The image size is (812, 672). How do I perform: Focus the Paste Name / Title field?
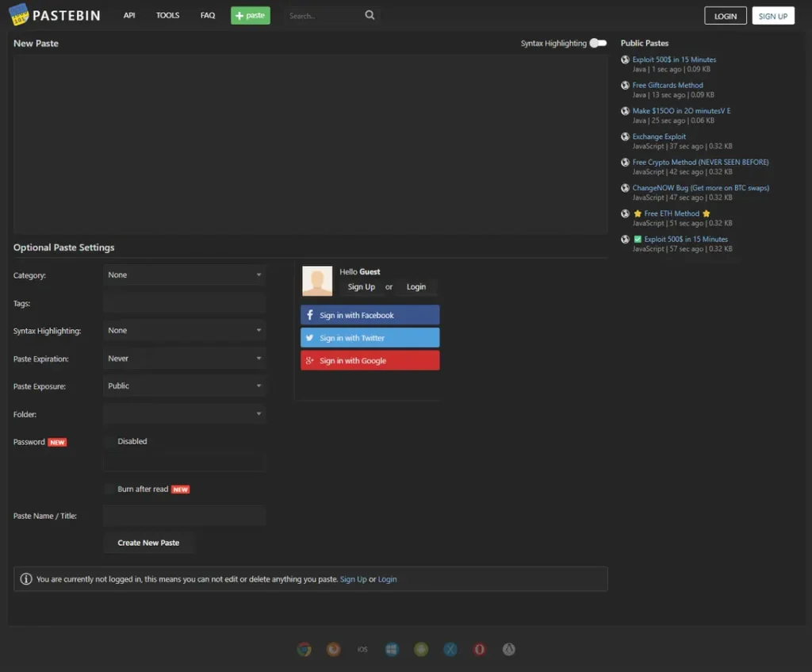point(184,516)
